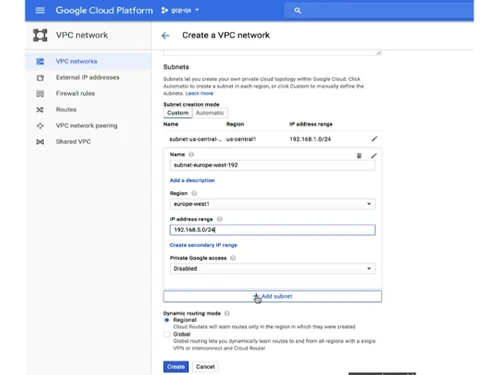Open Firewall rules page
This screenshot has width=500, height=375.
click(x=88, y=94)
